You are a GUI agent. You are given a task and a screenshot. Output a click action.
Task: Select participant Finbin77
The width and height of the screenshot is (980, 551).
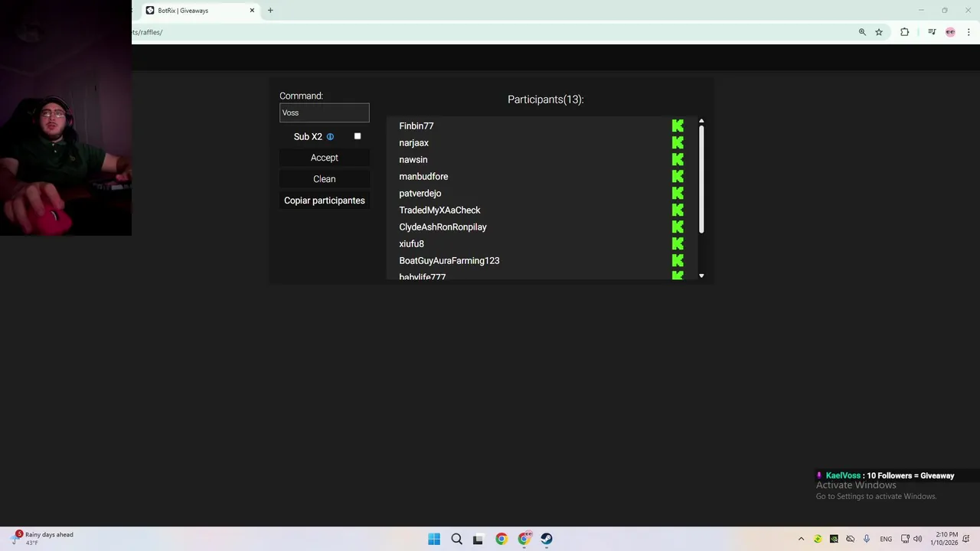(416, 126)
